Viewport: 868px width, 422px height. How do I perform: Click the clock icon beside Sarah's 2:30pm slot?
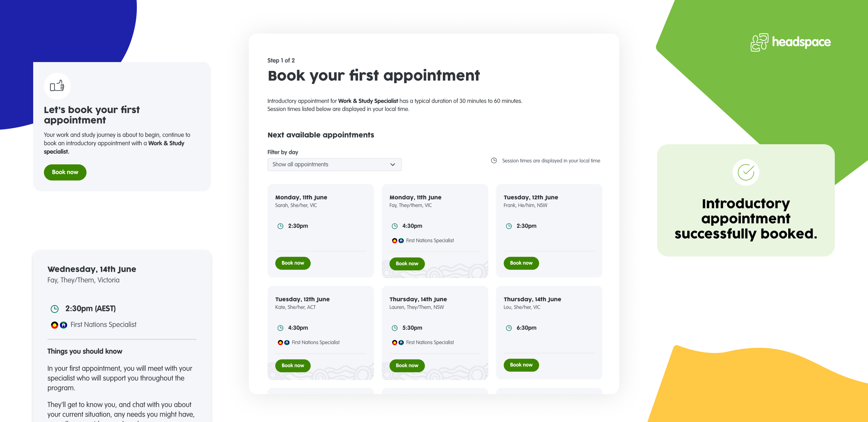280,226
